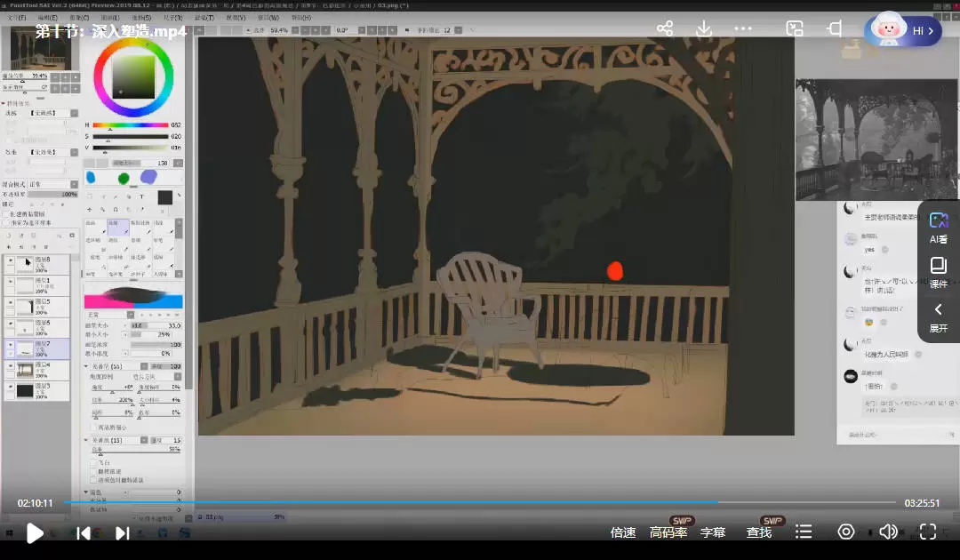The image size is (960, 560).
Task: Mute the video volume
Action: pyautogui.click(x=888, y=532)
